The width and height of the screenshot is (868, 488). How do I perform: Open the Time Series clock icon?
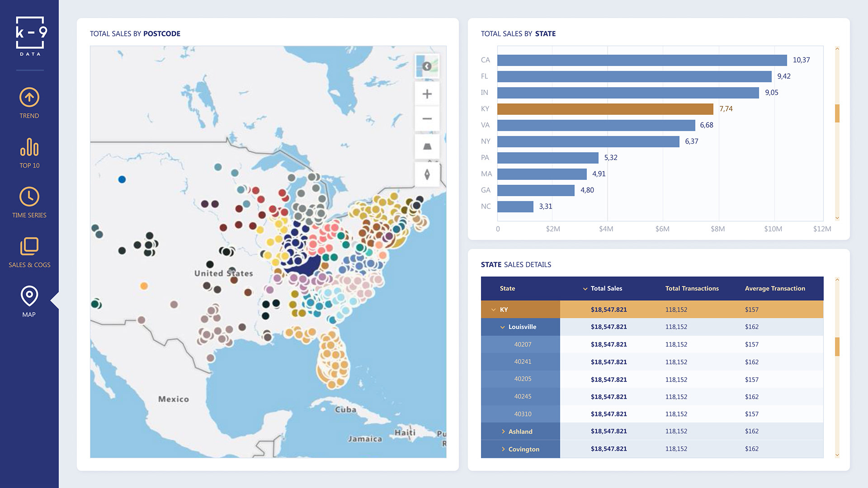(29, 197)
